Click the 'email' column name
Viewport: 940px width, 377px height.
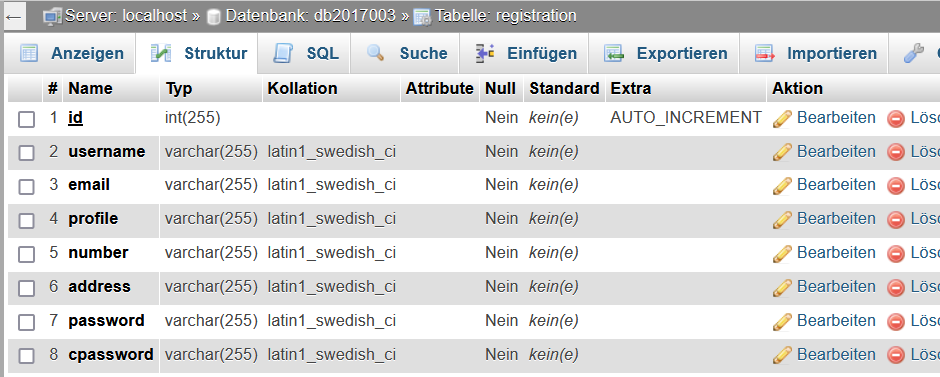click(89, 185)
